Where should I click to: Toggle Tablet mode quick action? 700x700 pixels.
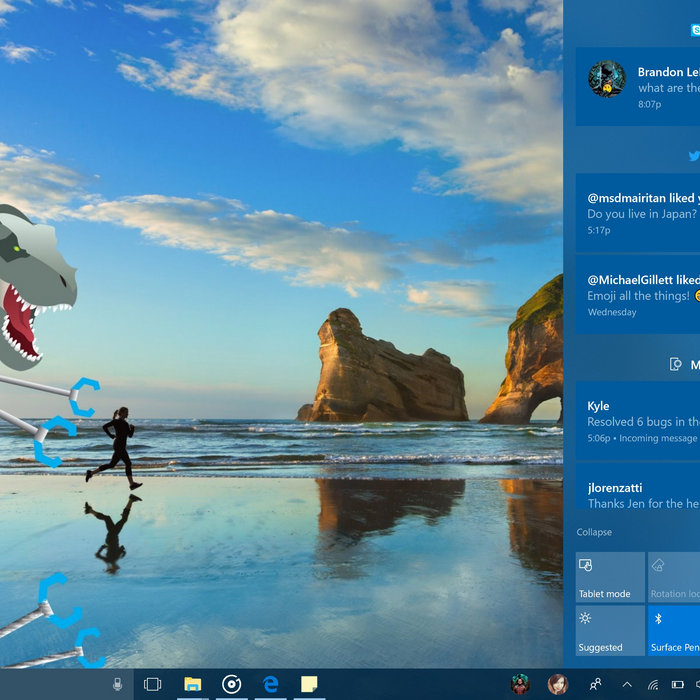coord(610,578)
